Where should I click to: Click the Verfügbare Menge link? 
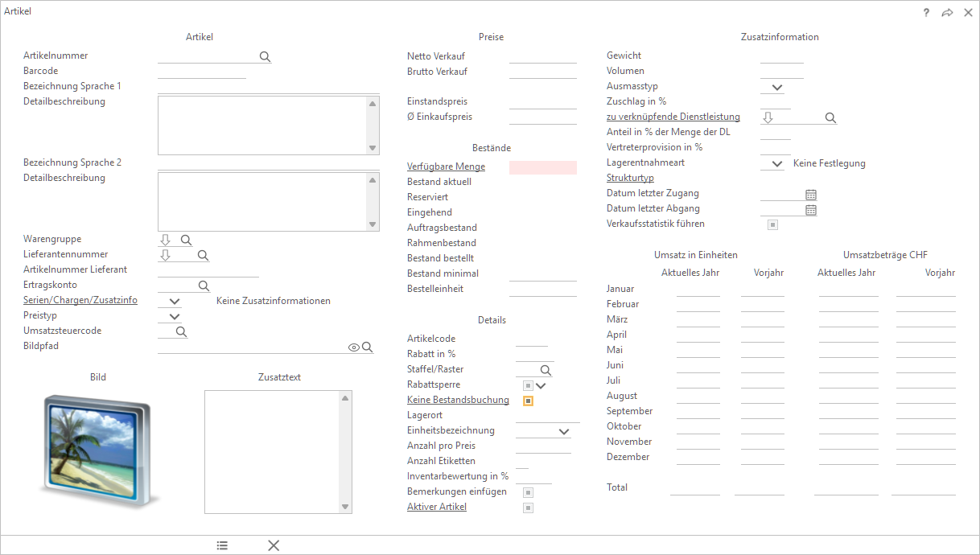446,166
